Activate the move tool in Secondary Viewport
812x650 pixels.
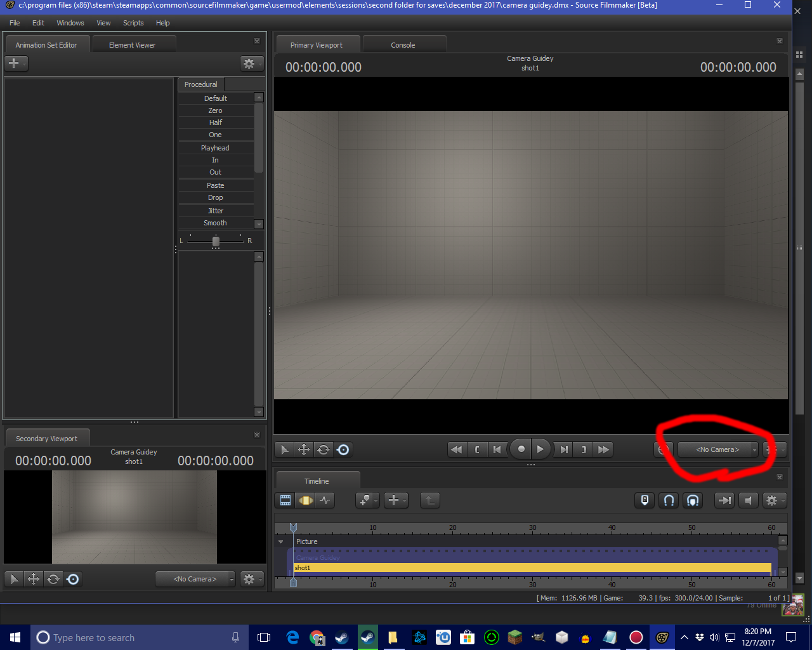[x=34, y=579]
